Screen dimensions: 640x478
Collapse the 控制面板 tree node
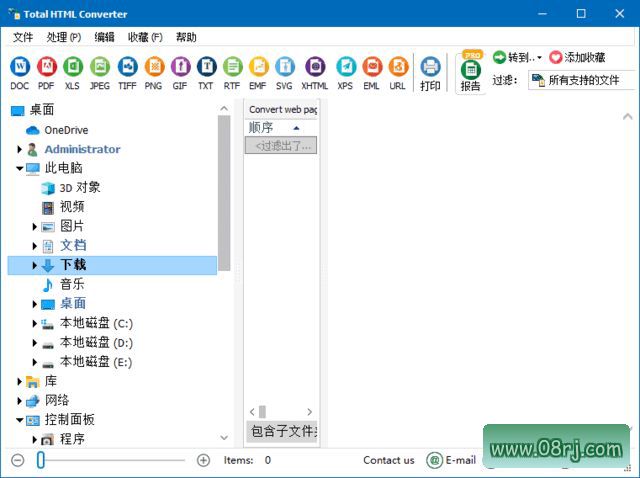tap(19, 420)
